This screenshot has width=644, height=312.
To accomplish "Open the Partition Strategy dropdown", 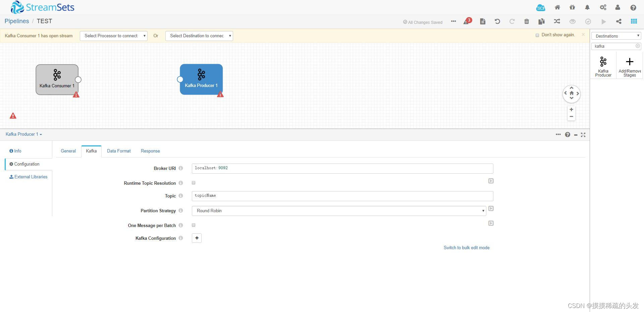I will [482, 211].
